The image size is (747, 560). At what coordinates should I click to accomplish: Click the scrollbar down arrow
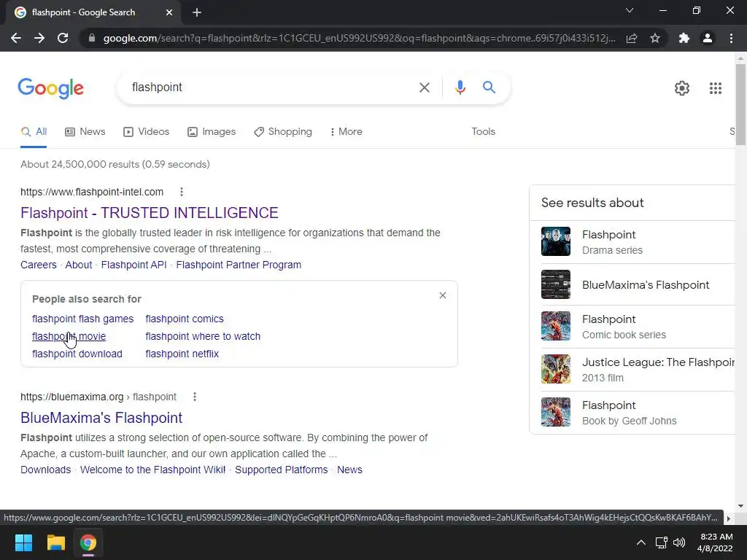point(740,506)
